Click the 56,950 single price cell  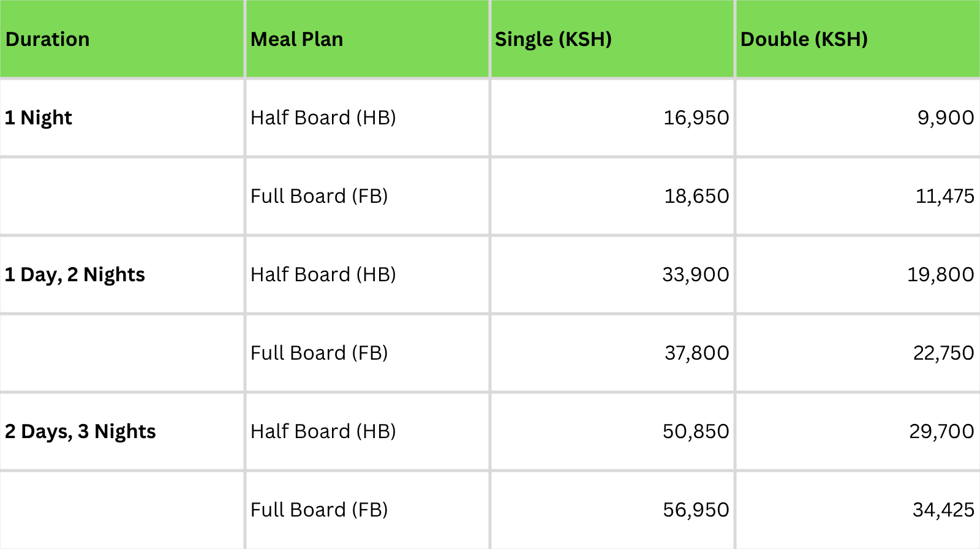pos(696,510)
